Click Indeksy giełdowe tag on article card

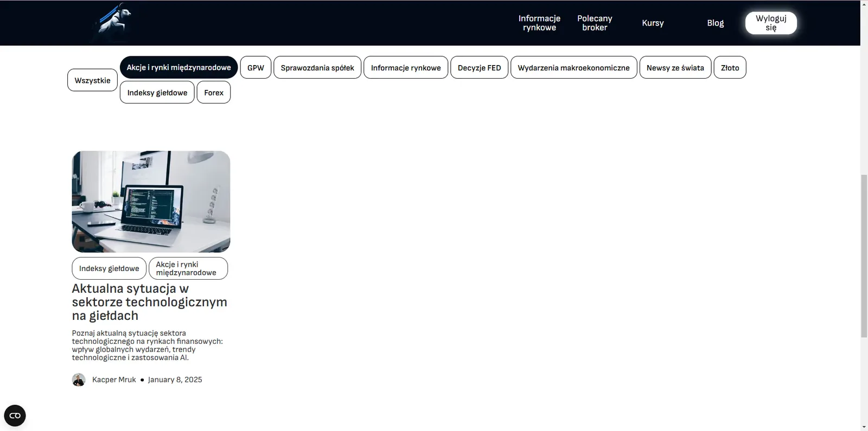click(x=109, y=268)
